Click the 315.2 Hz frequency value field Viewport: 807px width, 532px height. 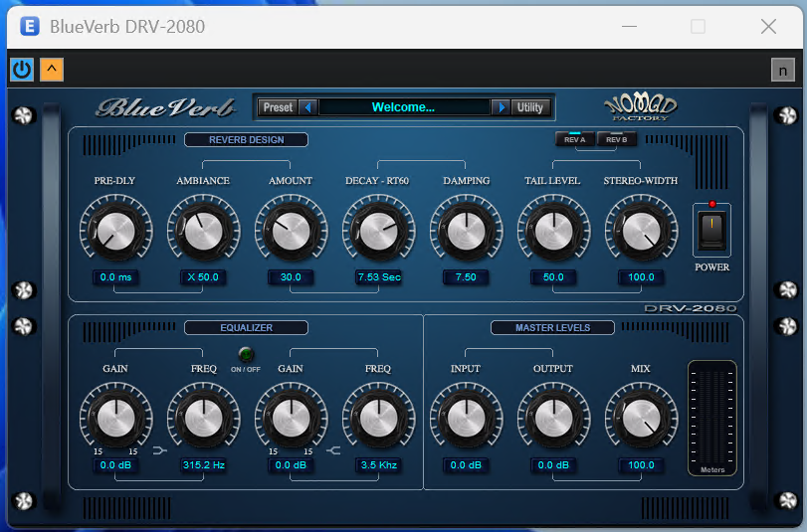[x=203, y=465]
